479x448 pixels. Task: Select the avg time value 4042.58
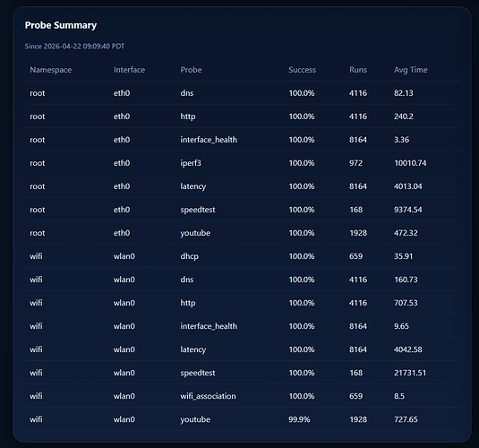(408, 349)
